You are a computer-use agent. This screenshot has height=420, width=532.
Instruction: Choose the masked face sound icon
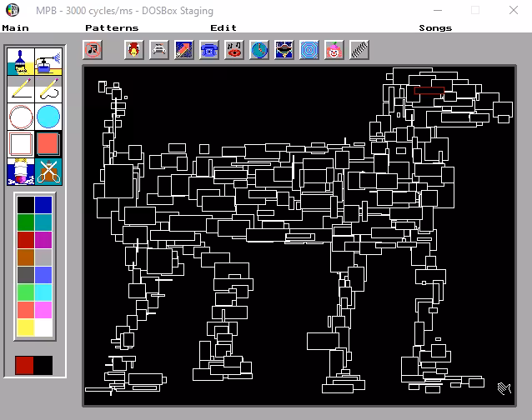(x=284, y=50)
